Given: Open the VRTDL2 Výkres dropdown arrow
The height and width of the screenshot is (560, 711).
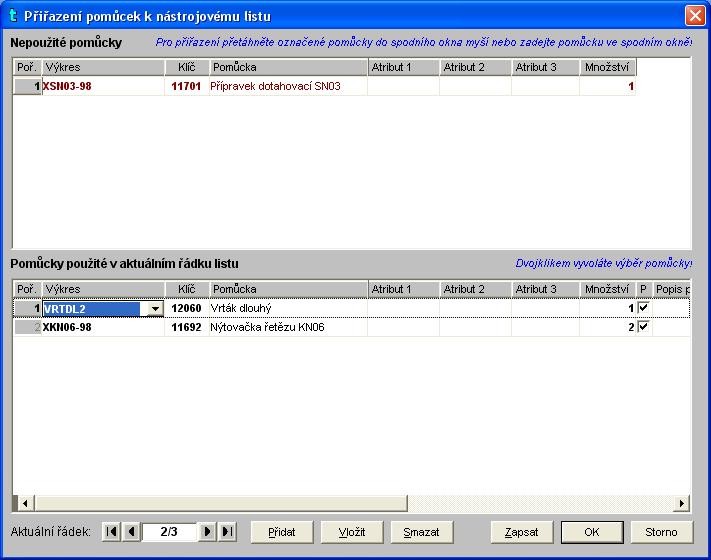Looking at the screenshot, I should point(155,309).
